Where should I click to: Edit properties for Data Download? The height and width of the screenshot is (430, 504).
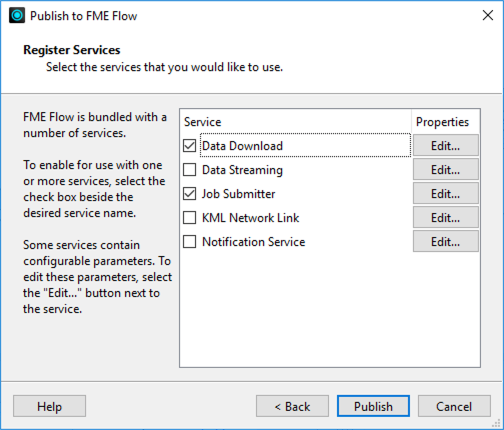coord(446,145)
